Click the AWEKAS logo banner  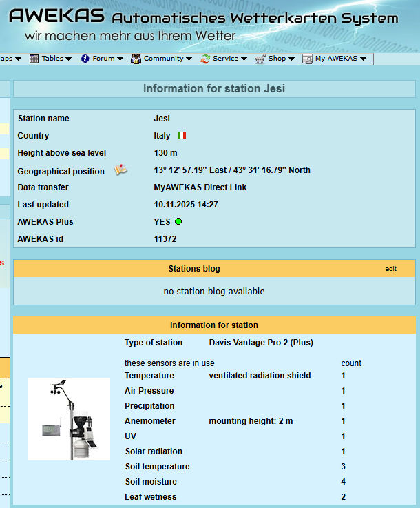(56, 17)
